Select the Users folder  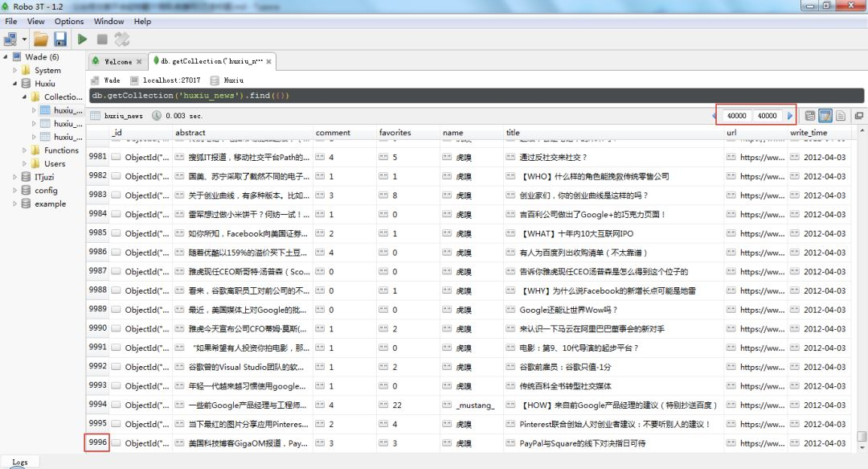click(x=55, y=163)
